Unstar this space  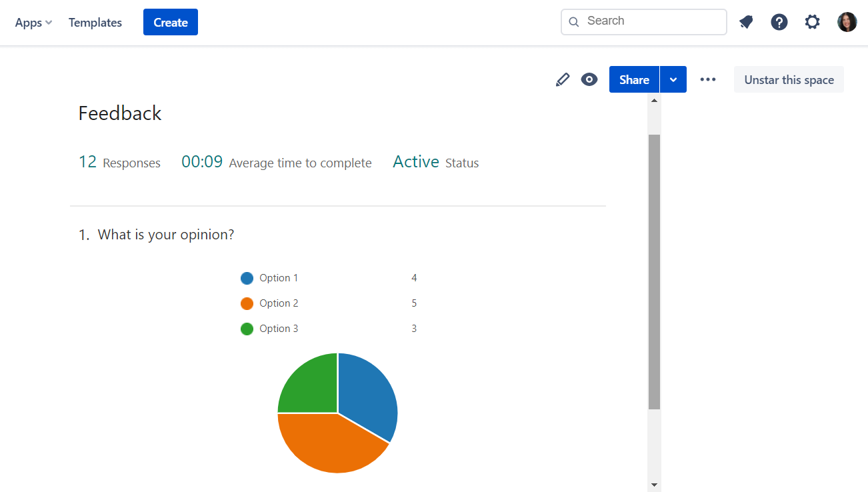[x=788, y=79]
